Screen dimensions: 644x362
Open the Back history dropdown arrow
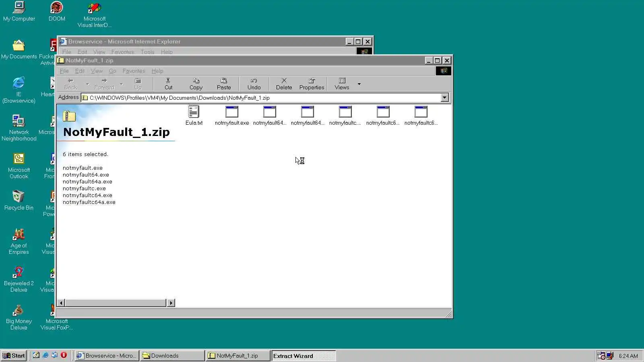click(x=87, y=84)
